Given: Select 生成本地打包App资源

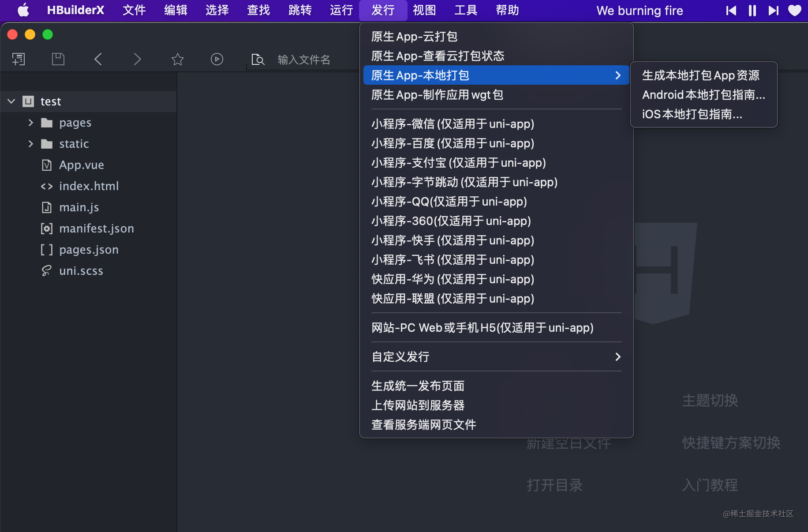Looking at the screenshot, I should click(x=703, y=75).
